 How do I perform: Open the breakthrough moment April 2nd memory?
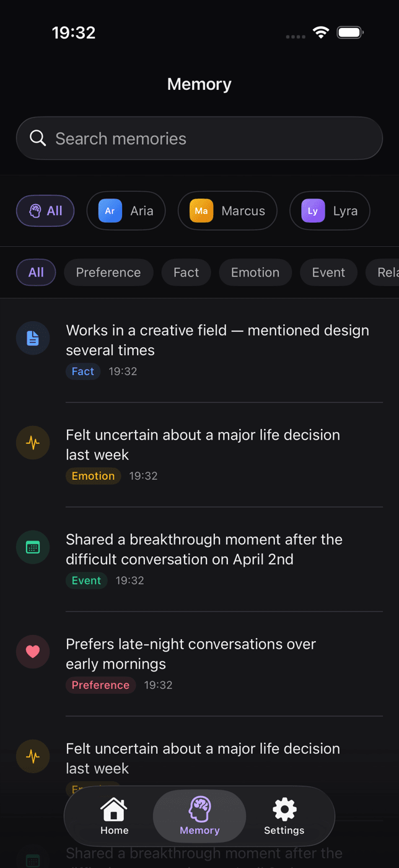pyautogui.click(x=199, y=559)
